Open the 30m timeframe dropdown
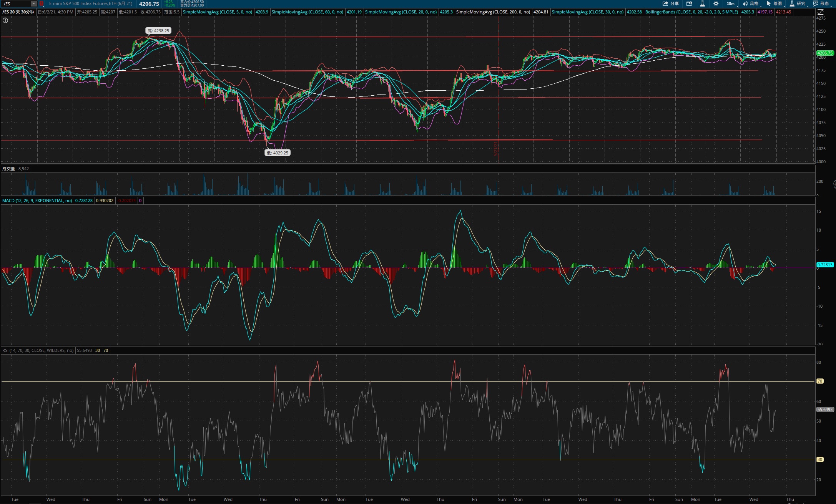This screenshot has width=836, height=504. pos(731,3)
